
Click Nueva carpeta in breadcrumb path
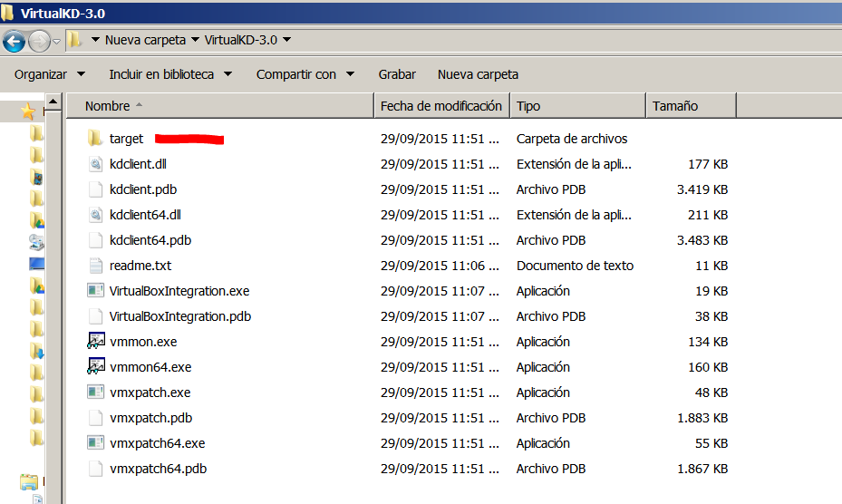[x=145, y=40]
